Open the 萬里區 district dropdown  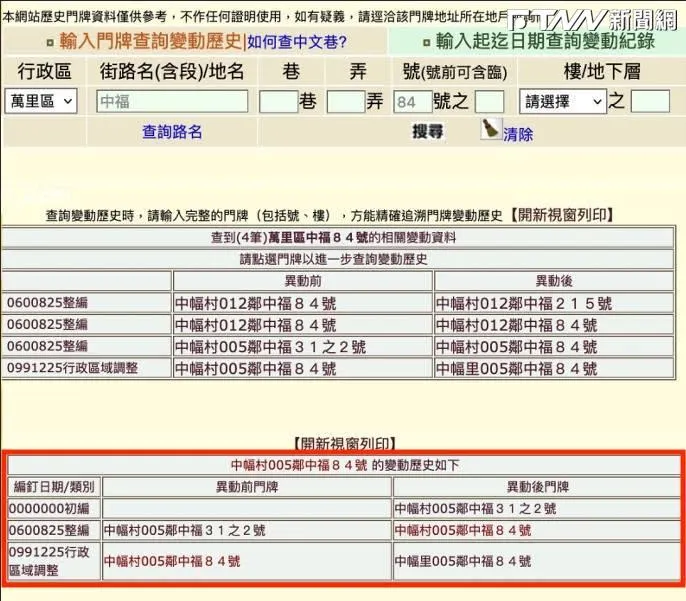[41, 101]
